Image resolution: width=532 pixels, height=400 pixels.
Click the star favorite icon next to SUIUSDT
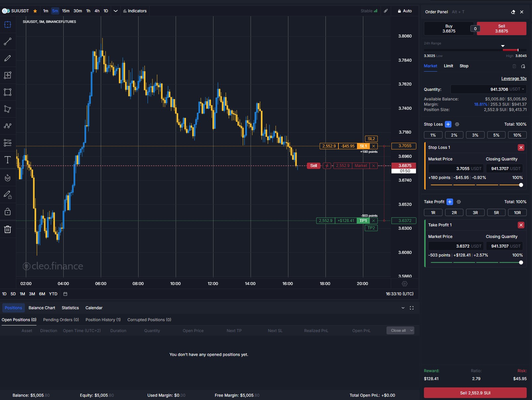click(x=35, y=11)
